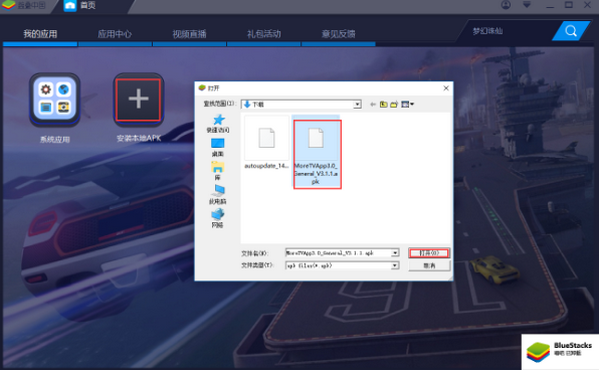This screenshot has height=370, width=599.
Task: Click the install local APK plus icon
Action: pyautogui.click(x=138, y=99)
